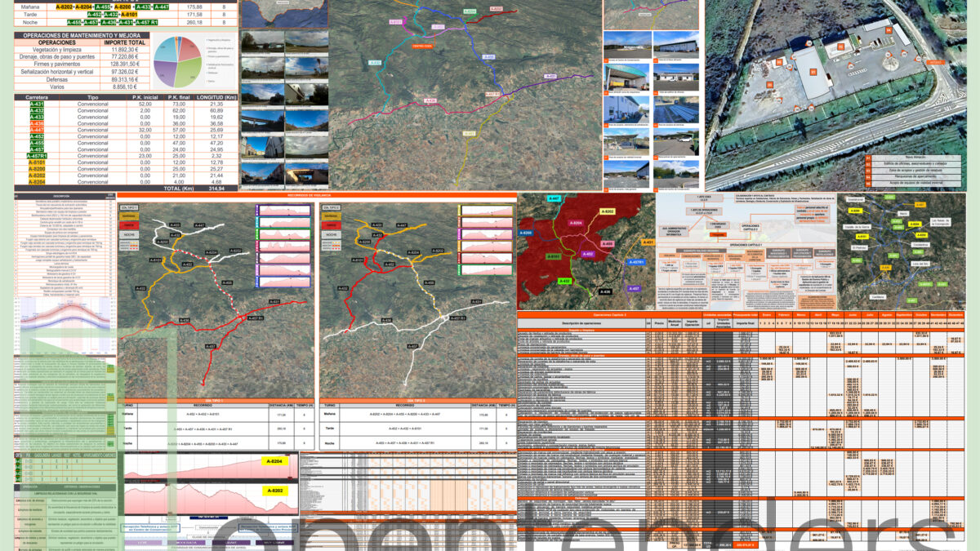Click the 'P.K. final' column header
This screenshot has height=551, width=980.
pyautogui.click(x=179, y=97)
